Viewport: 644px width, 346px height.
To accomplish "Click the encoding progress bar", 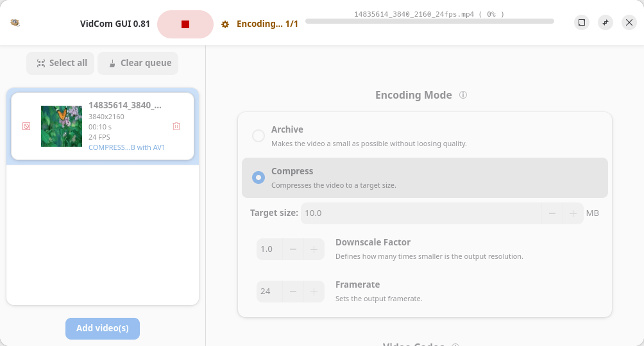I will coord(429,21).
